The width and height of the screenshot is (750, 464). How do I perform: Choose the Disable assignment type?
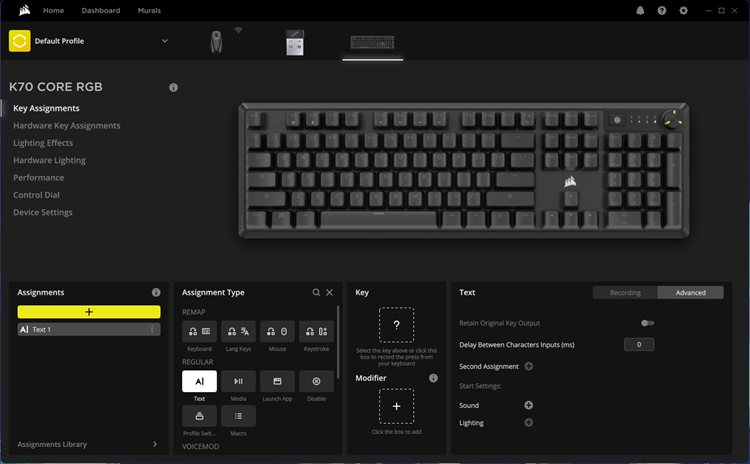click(316, 381)
